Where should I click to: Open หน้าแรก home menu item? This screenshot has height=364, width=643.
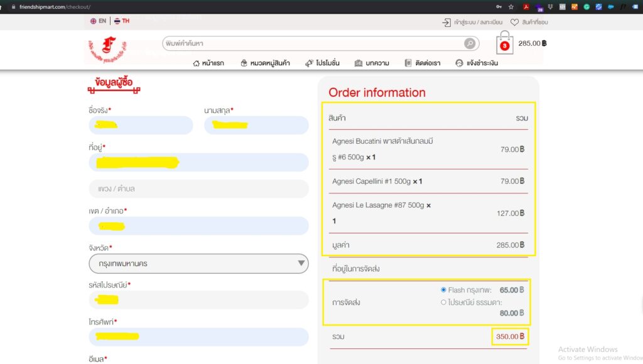tap(208, 63)
